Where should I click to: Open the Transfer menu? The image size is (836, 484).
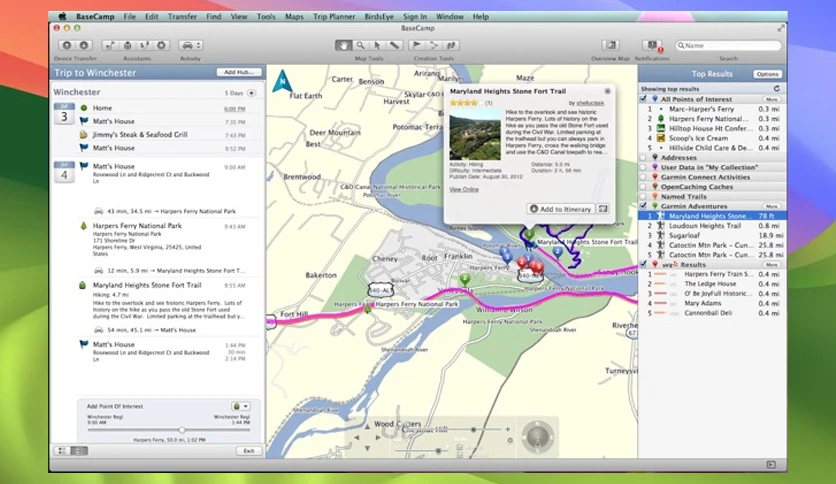pos(182,17)
